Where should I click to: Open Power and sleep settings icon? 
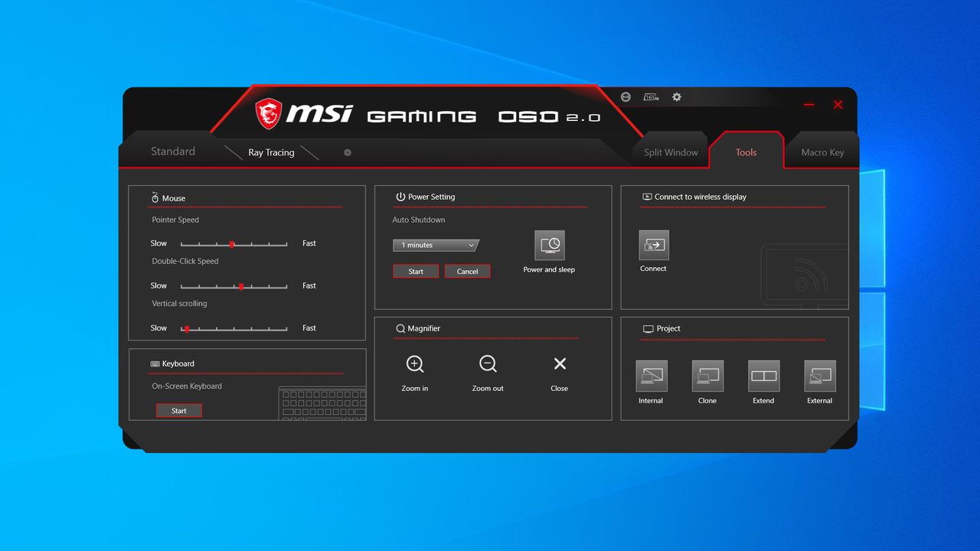(549, 245)
